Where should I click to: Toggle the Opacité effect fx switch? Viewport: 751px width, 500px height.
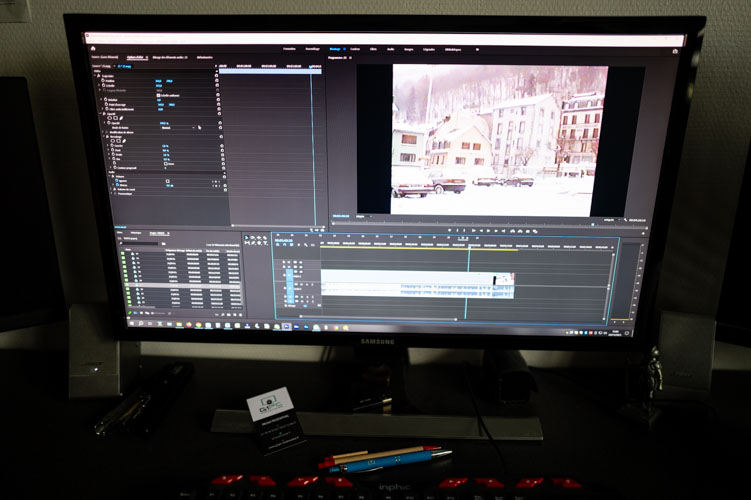click(x=104, y=114)
